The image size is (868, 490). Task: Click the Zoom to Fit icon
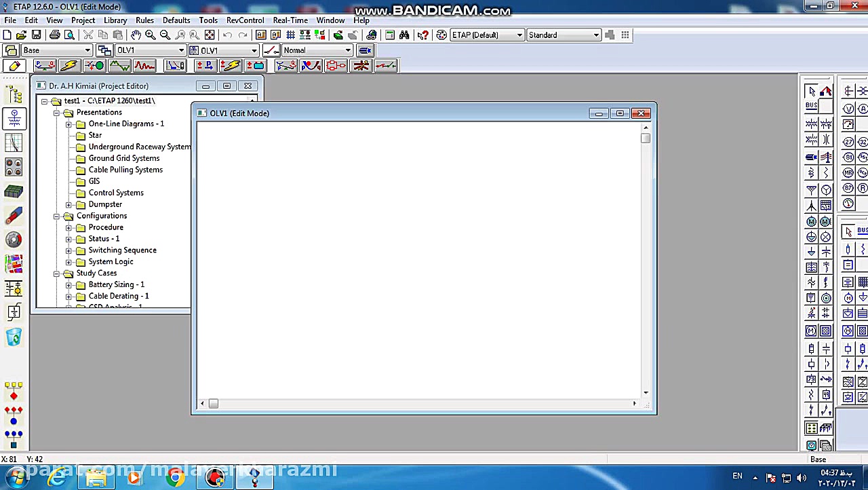210,35
